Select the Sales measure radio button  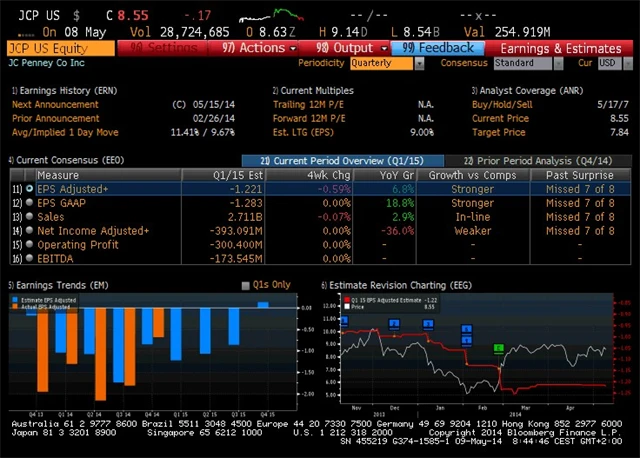[29, 216]
